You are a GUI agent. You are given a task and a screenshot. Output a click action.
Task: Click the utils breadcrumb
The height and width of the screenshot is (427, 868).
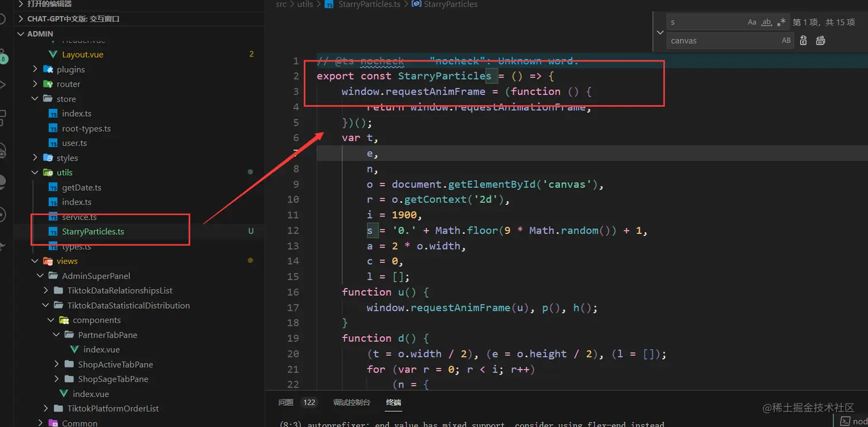click(x=305, y=4)
